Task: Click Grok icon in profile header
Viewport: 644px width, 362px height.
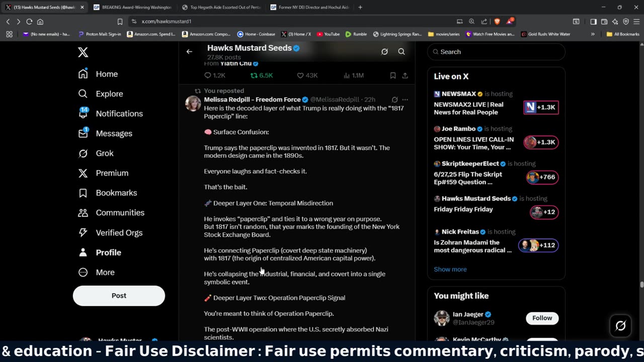Action: pyautogui.click(x=384, y=52)
